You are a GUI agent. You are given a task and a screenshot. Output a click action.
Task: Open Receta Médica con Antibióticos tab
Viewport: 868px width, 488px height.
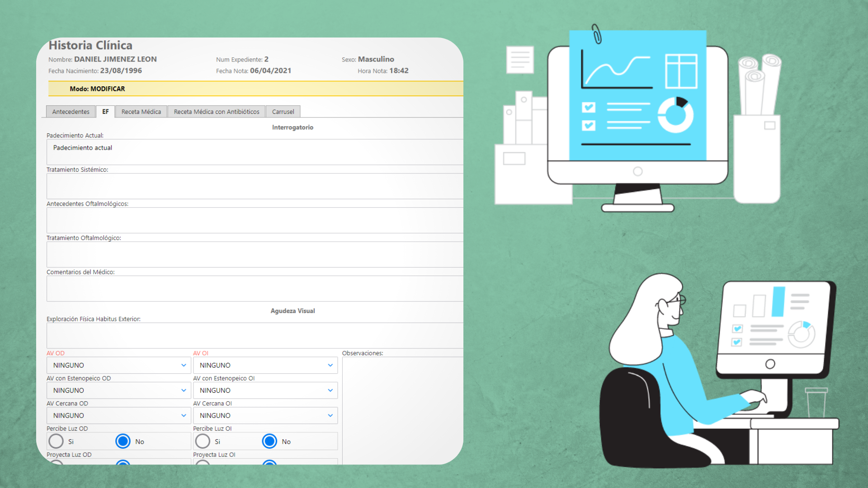[217, 112]
